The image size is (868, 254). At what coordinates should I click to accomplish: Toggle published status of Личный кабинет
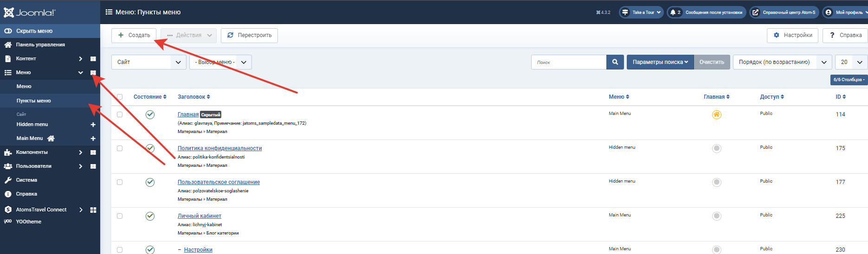(x=150, y=216)
